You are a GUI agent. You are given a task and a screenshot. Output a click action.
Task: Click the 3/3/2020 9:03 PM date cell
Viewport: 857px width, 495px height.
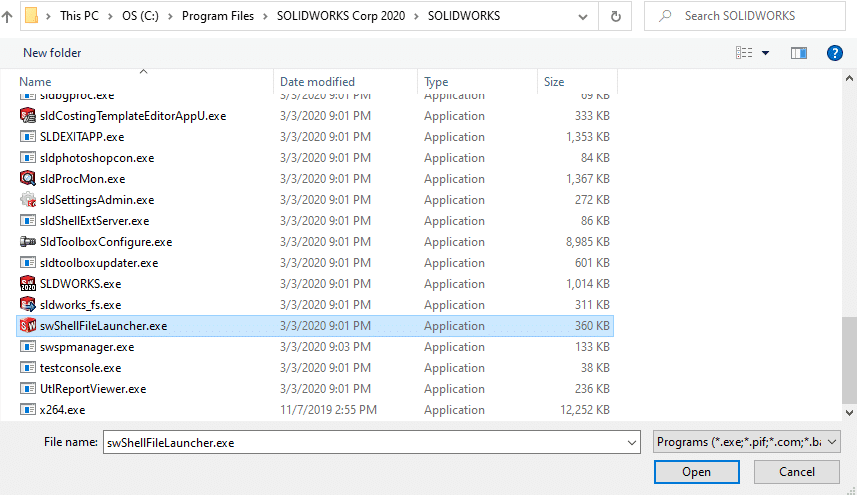(x=325, y=347)
